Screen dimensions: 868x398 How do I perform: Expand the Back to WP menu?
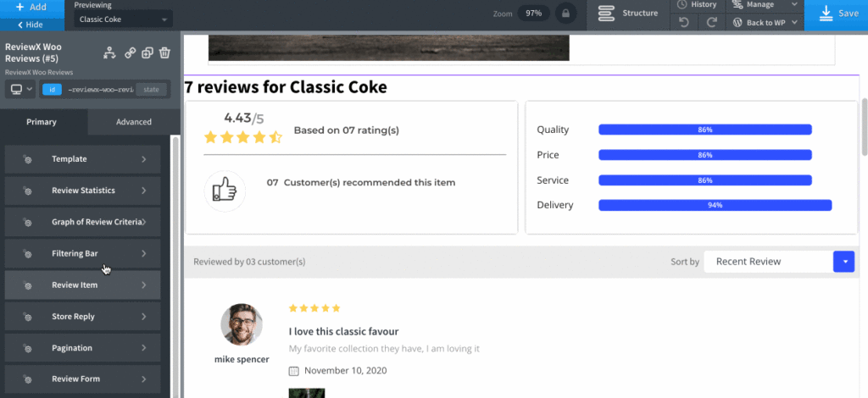click(x=764, y=22)
